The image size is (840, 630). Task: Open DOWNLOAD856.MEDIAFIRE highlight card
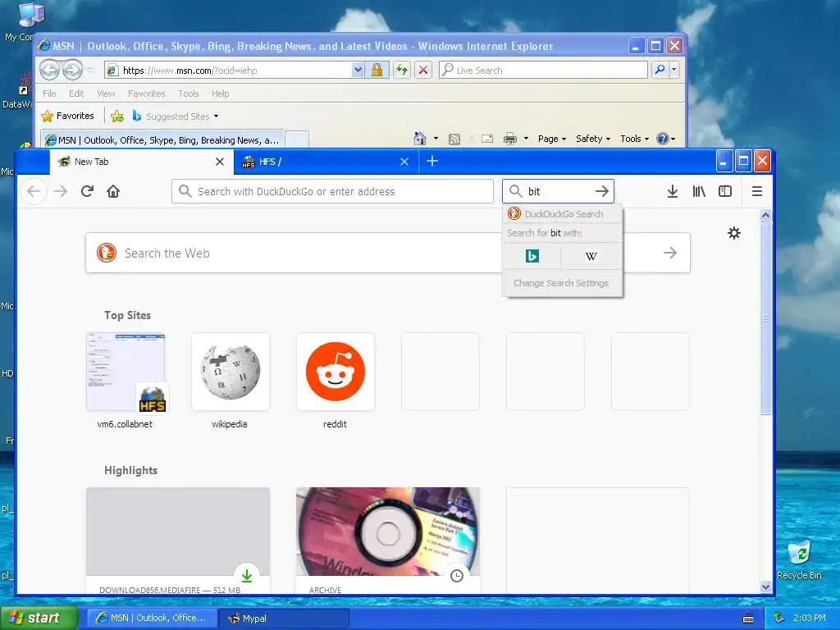tap(178, 540)
